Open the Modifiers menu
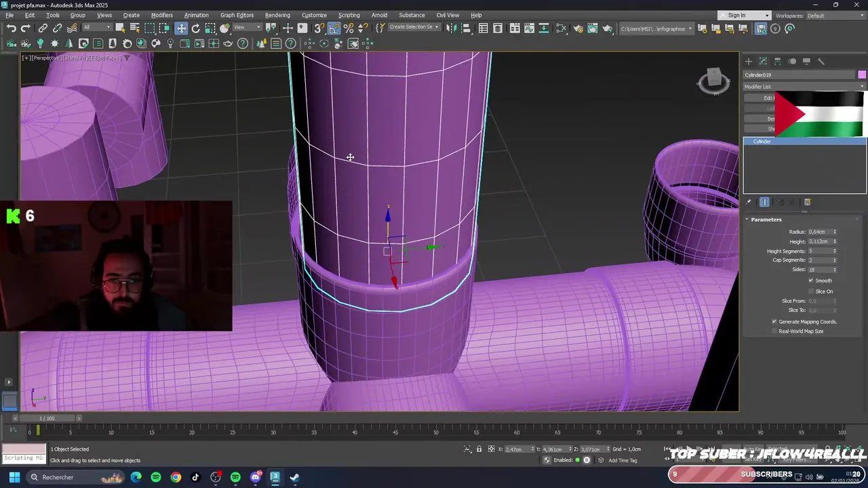 (x=161, y=15)
